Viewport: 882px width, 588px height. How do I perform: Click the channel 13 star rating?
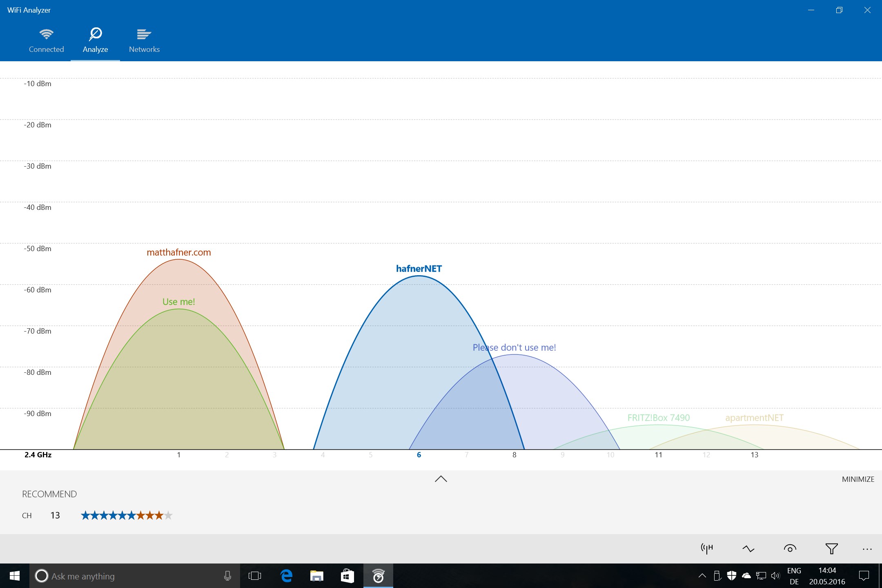click(126, 515)
